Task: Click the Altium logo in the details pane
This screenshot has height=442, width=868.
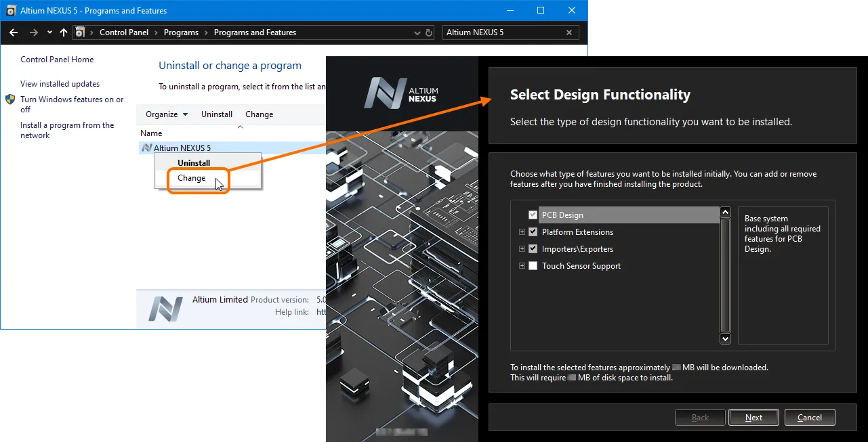Action: (x=166, y=308)
